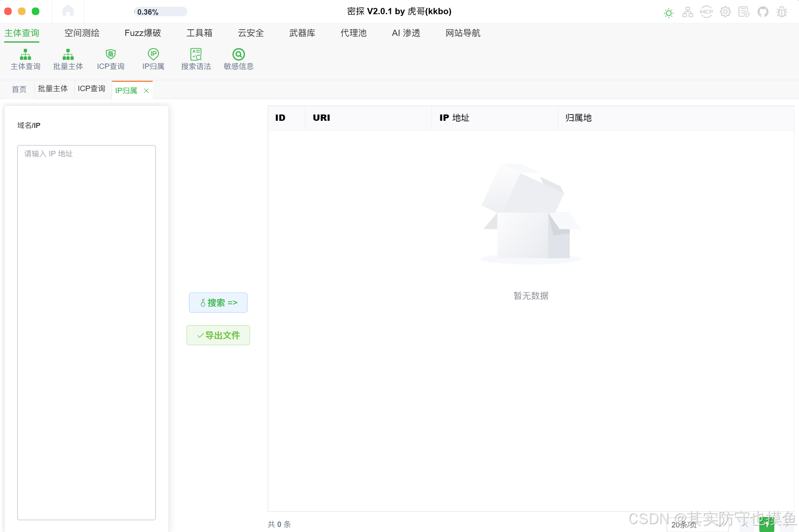Toggle the light/dark theme sun icon
This screenshot has height=532, width=799.
pyautogui.click(x=669, y=13)
